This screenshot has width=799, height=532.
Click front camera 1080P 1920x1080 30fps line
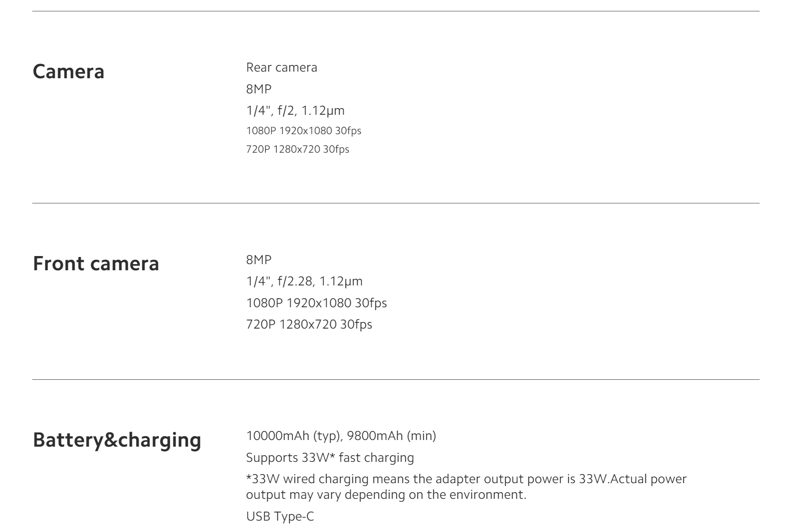click(x=316, y=303)
